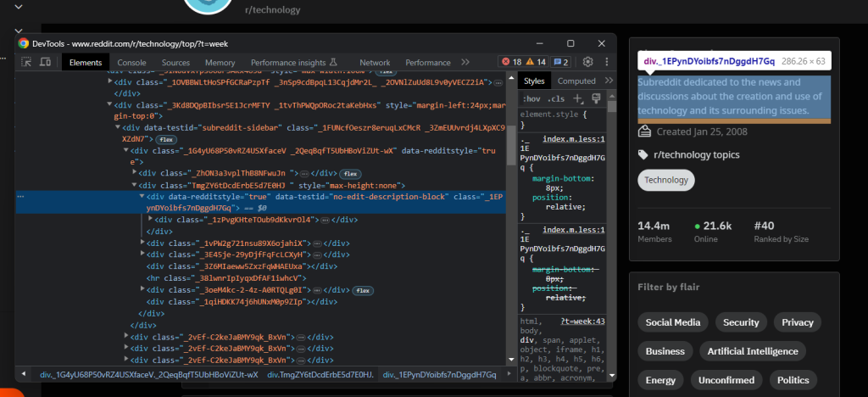Open the Network tab

point(375,62)
